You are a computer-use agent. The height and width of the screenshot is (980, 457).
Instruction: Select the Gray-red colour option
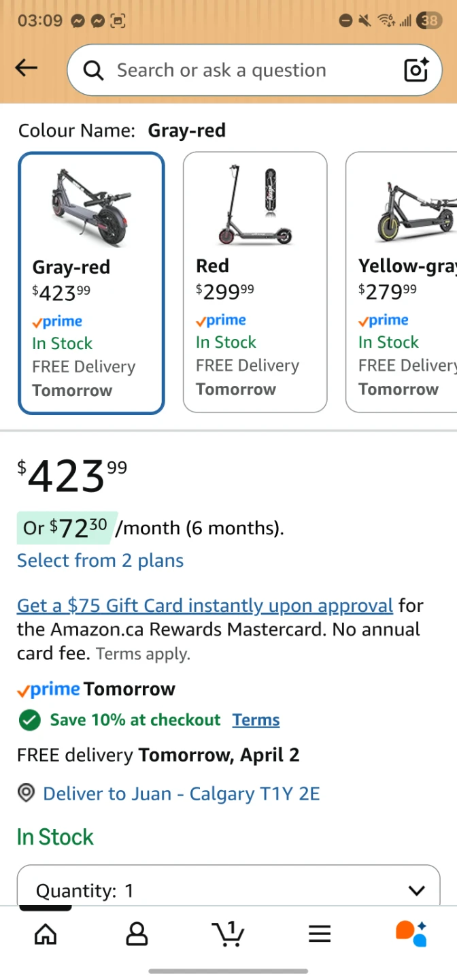92,283
